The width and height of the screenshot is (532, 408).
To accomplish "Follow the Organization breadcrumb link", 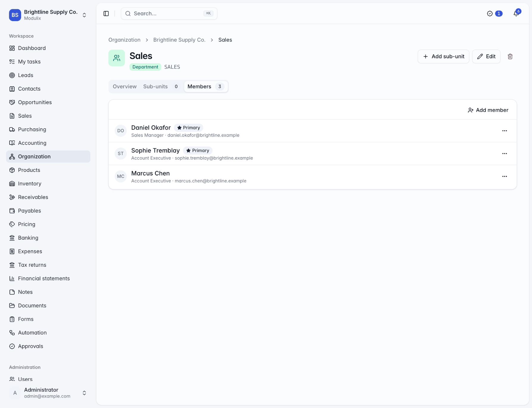I will click(124, 40).
